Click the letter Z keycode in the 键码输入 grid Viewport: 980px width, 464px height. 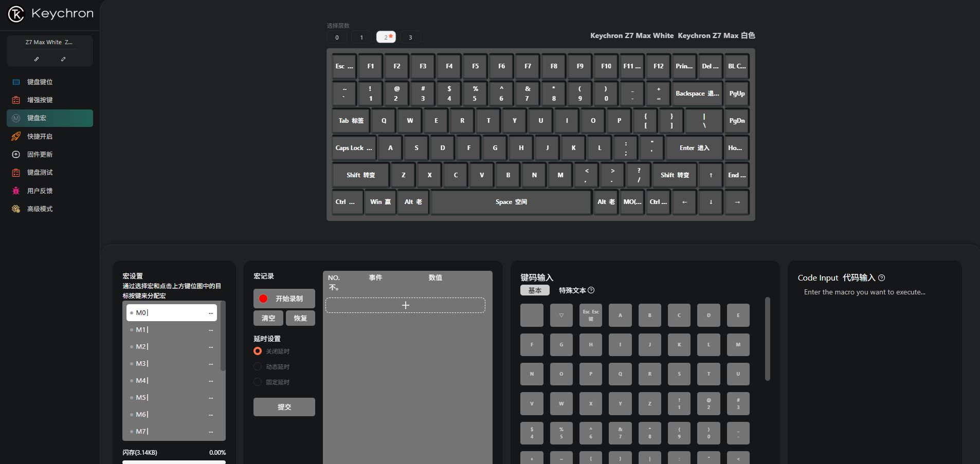[x=650, y=404]
